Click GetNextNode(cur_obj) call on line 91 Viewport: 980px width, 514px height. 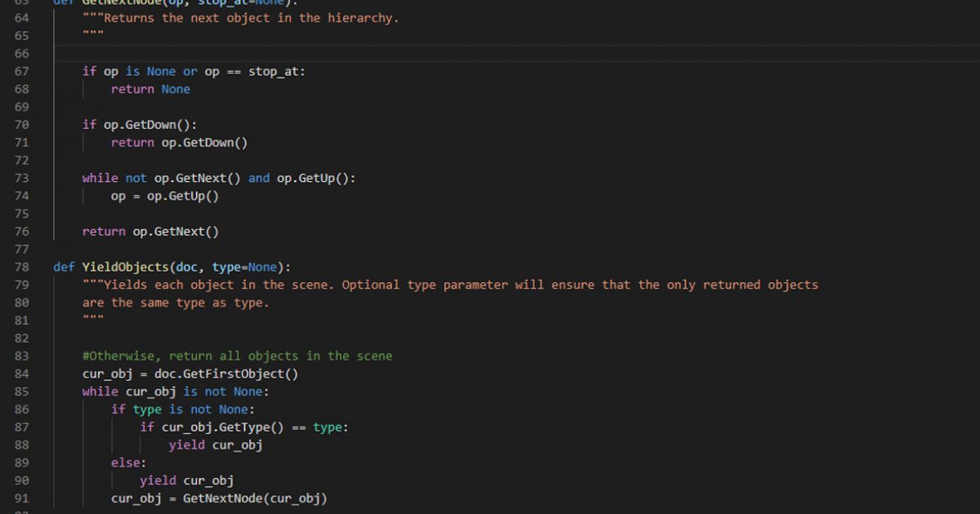click(255, 498)
